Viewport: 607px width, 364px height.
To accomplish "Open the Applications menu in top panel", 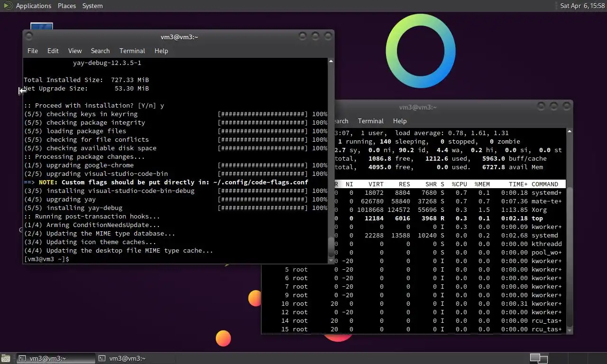I will pos(33,6).
